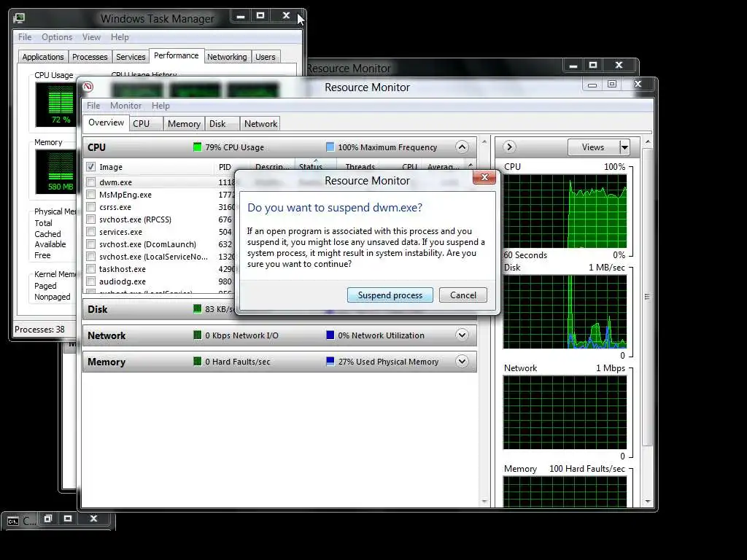The height and width of the screenshot is (560, 747).
Task: Switch to the Resource Monitor Disk tab
Action: coord(222,124)
